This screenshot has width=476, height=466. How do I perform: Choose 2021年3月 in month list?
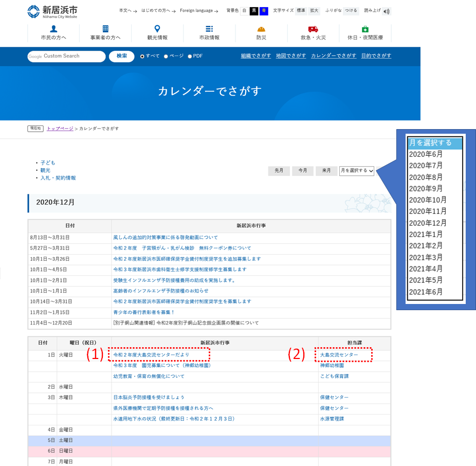pyautogui.click(x=426, y=258)
